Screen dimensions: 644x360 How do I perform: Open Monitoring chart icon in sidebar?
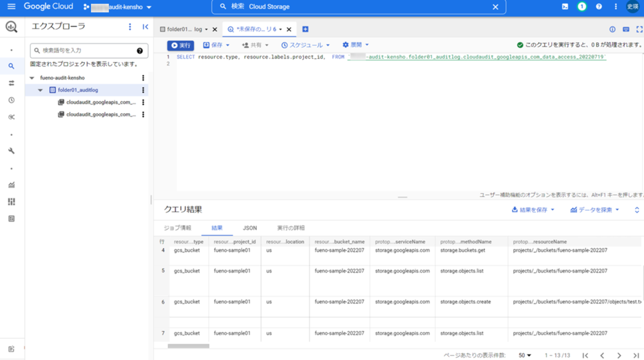[11, 185]
